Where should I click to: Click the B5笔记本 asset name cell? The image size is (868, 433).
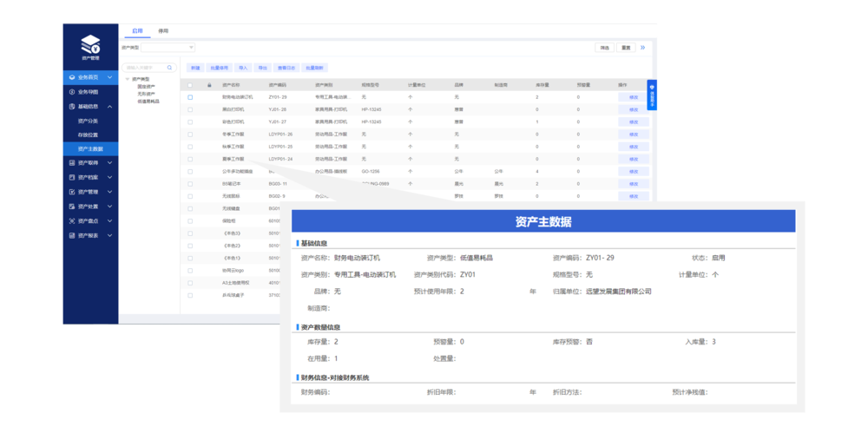click(x=230, y=184)
